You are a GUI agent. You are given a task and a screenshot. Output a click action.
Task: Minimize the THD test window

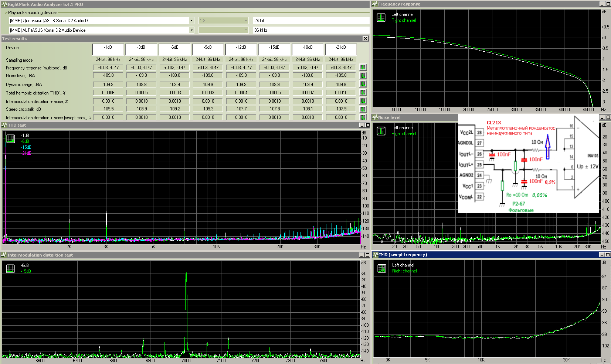(x=362, y=125)
